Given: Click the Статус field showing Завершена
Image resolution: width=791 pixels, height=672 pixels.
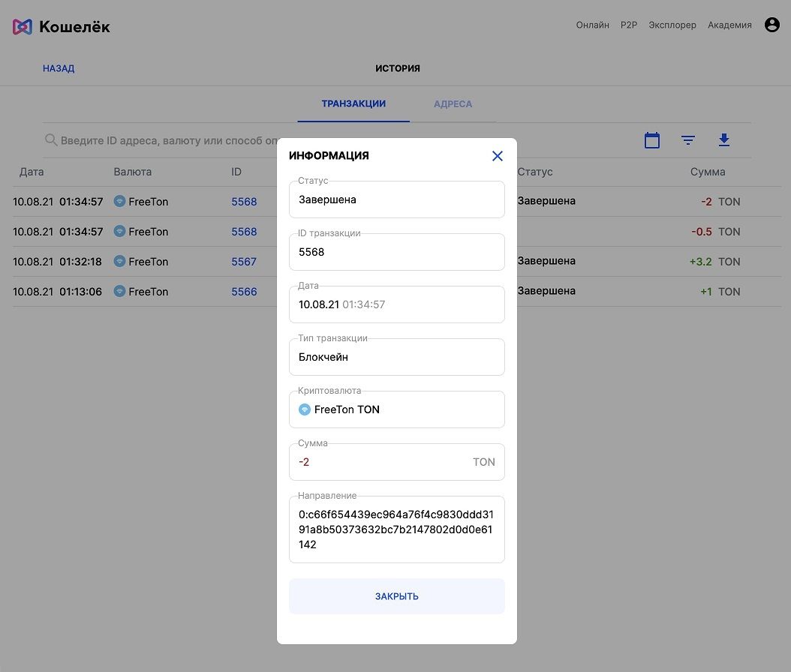Looking at the screenshot, I should click(396, 199).
